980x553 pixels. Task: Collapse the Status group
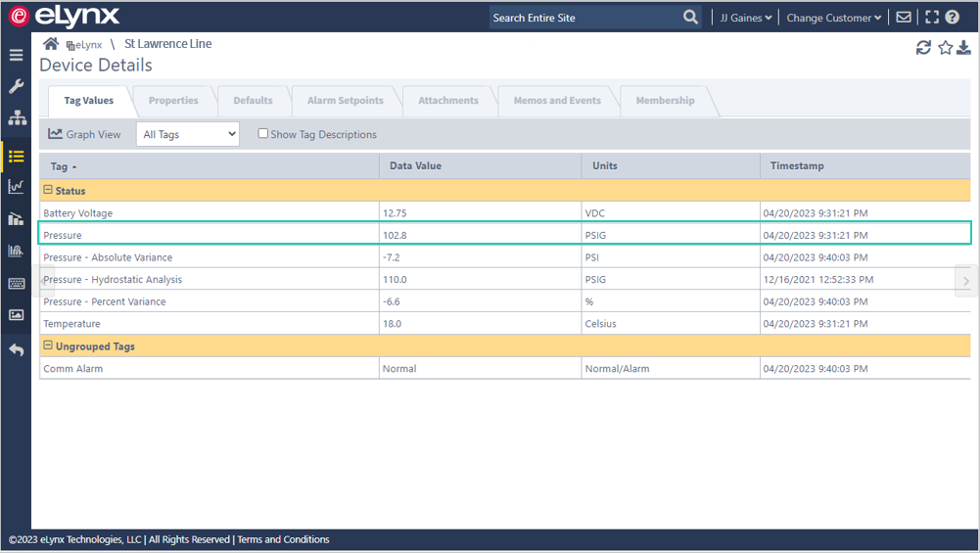click(48, 190)
